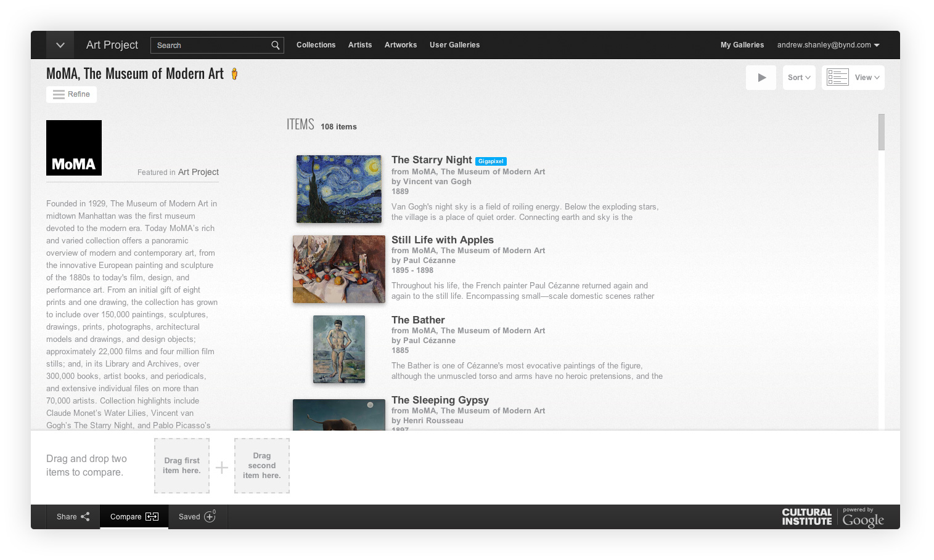Click 'by Paul Cézanne' under The Bather
The height and width of the screenshot is (560, 934).
[424, 341]
